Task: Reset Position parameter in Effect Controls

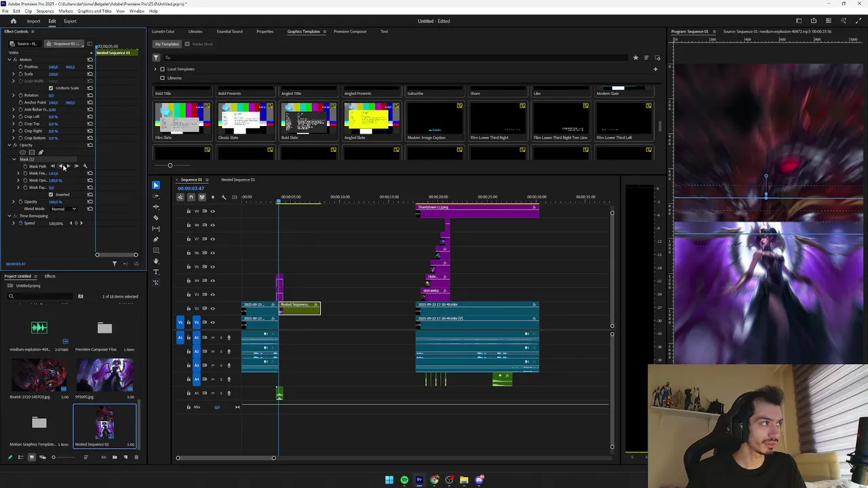Action: click(x=90, y=67)
